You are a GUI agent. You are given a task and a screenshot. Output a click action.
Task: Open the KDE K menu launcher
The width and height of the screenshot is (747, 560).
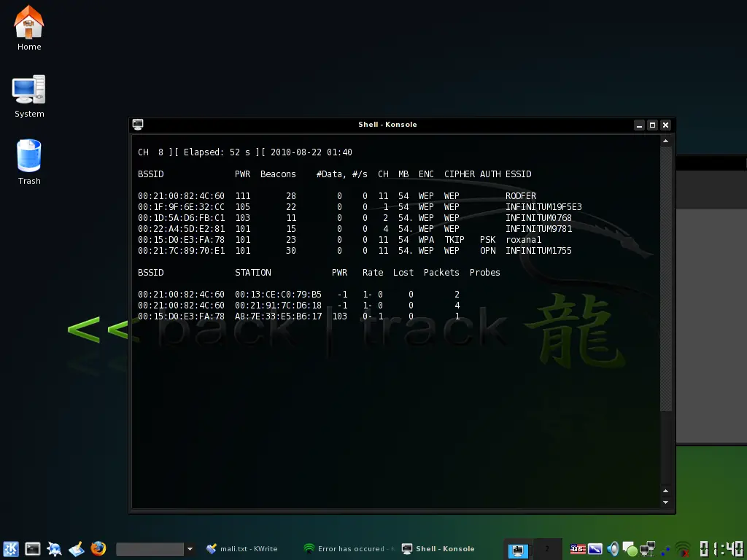[11, 548]
